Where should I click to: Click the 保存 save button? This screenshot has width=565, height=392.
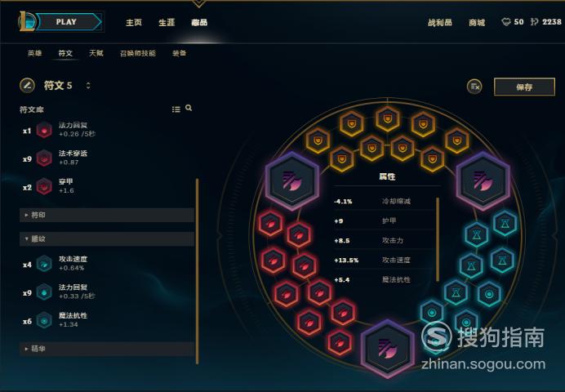(524, 87)
